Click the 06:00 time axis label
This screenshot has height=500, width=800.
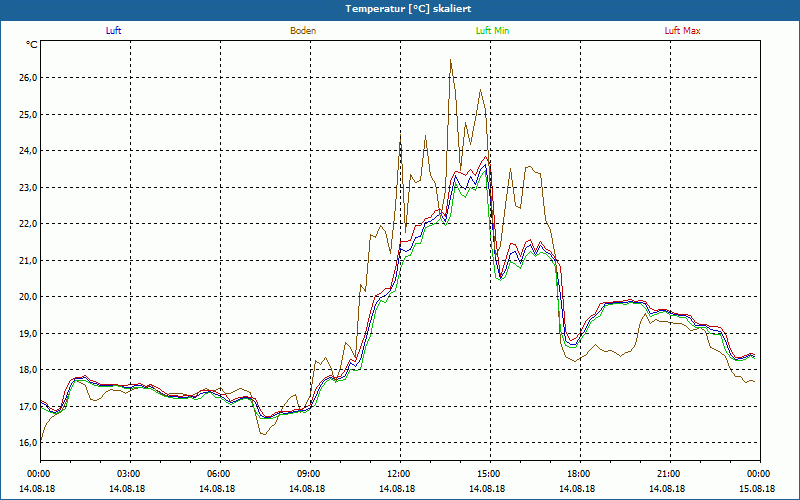[x=220, y=474]
